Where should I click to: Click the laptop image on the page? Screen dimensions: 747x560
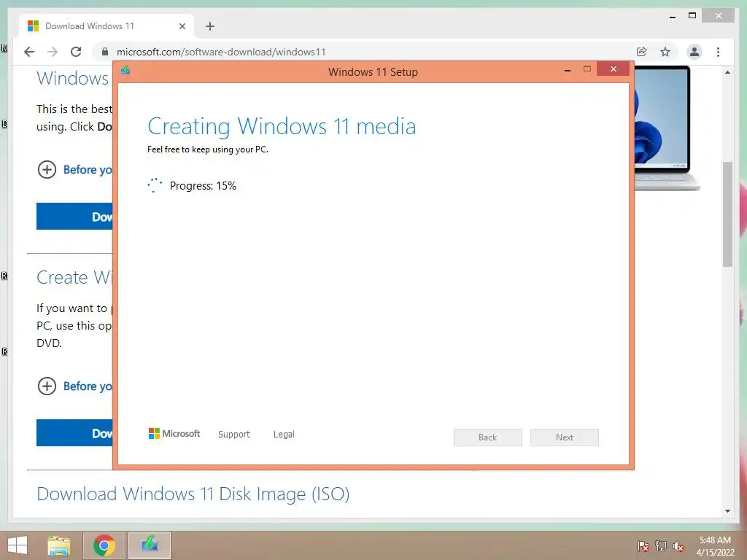[666, 128]
